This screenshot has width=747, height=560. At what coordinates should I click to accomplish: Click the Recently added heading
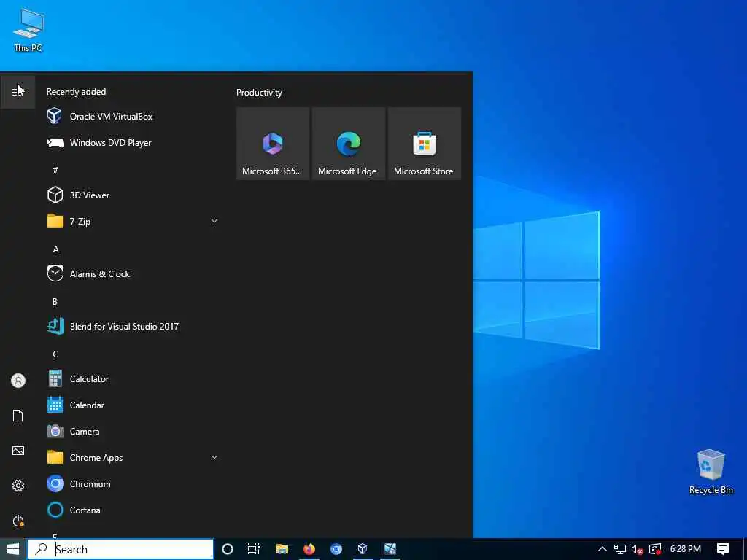(76, 91)
